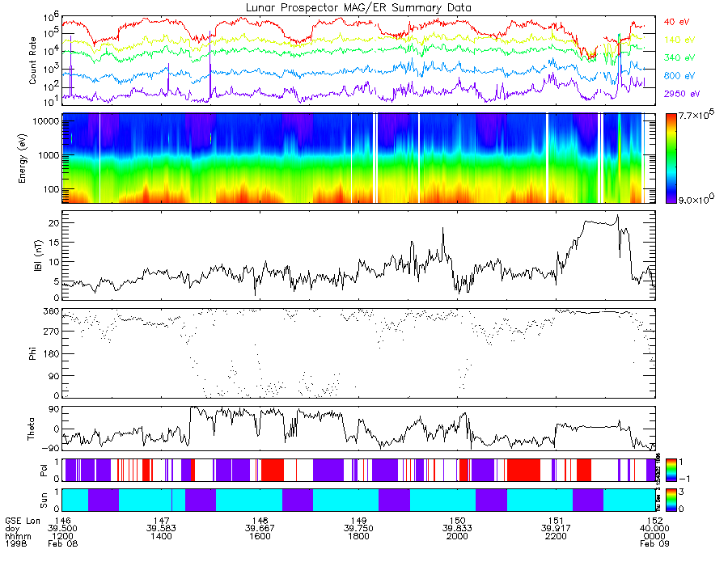Image resolution: width=728 pixels, height=566 pixels.
Task: Click the red 40 eV legend label
Action: click(x=677, y=22)
